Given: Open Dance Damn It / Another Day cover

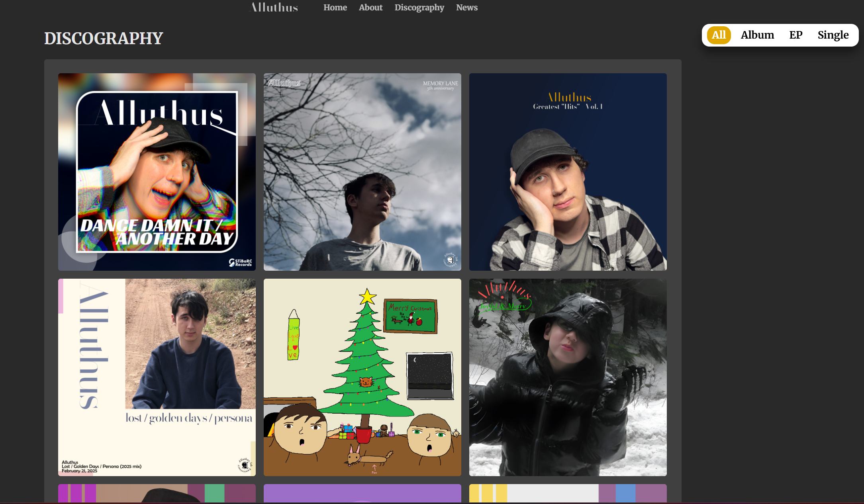Looking at the screenshot, I should tap(157, 172).
